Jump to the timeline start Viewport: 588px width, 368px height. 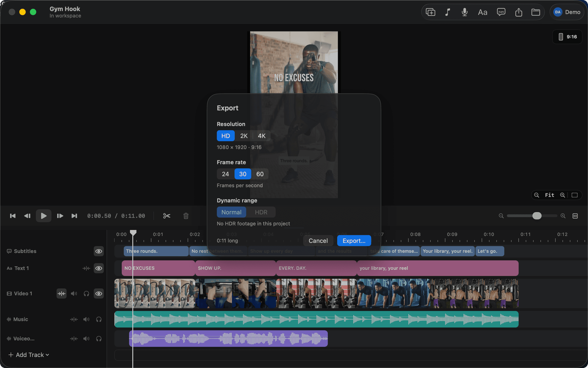(13, 216)
